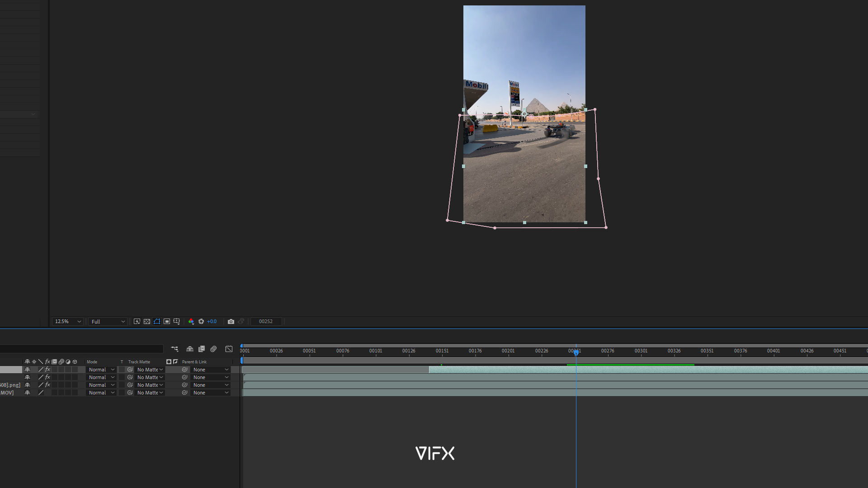
Task: Click parent pick whip of MOV layer
Action: [184, 393]
